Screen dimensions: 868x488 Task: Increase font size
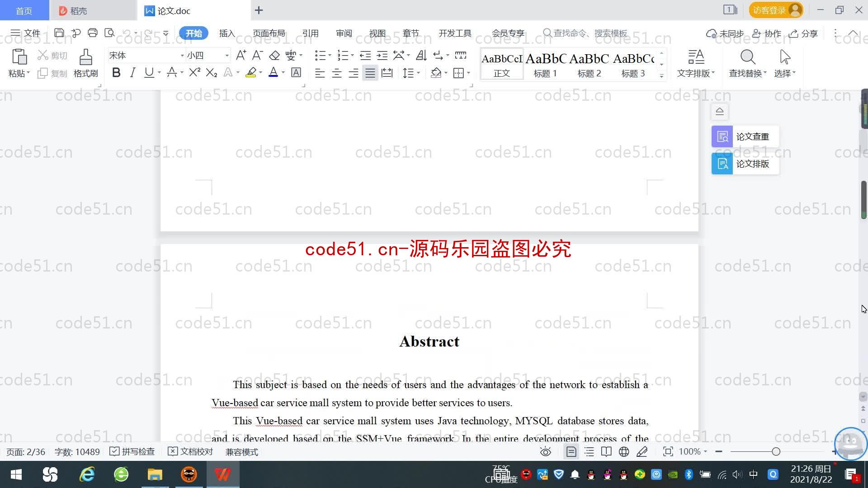[241, 55]
